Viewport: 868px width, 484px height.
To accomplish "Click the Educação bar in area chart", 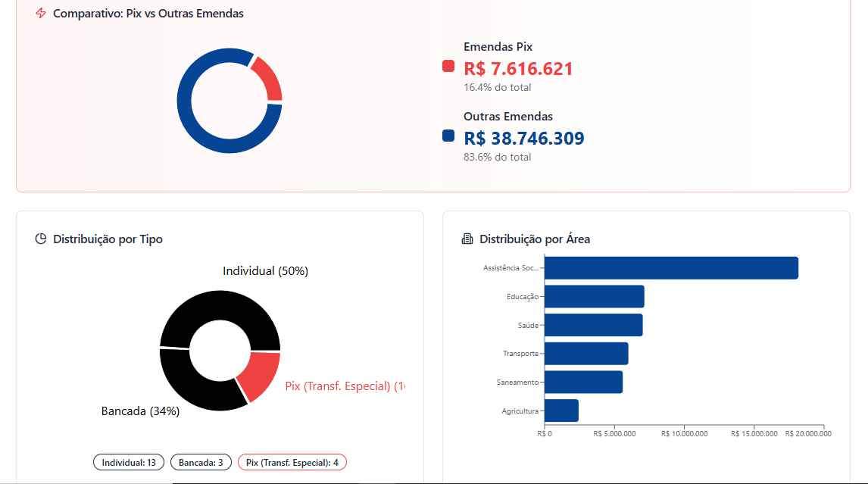I will pyautogui.click(x=594, y=296).
